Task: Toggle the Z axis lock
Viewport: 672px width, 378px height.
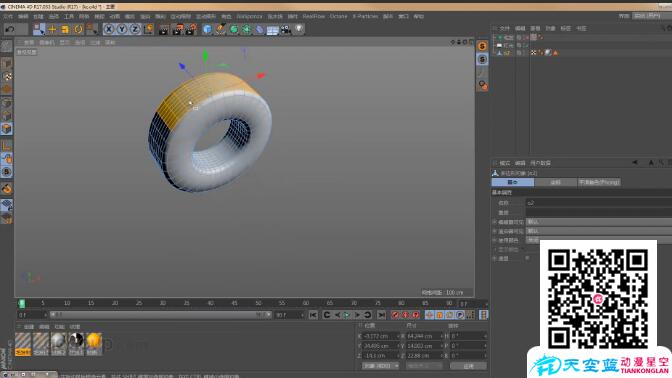Action: pyautogui.click(x=135, y=29)
